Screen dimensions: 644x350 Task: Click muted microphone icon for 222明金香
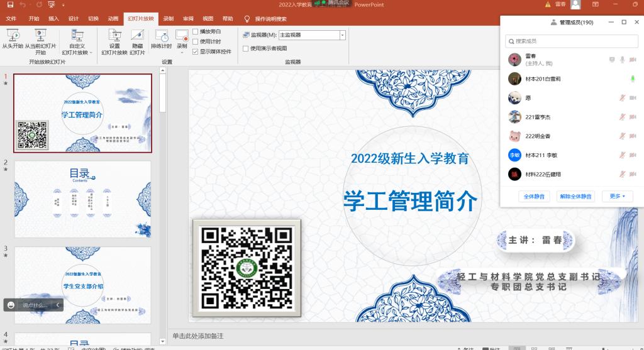point(622,136)
